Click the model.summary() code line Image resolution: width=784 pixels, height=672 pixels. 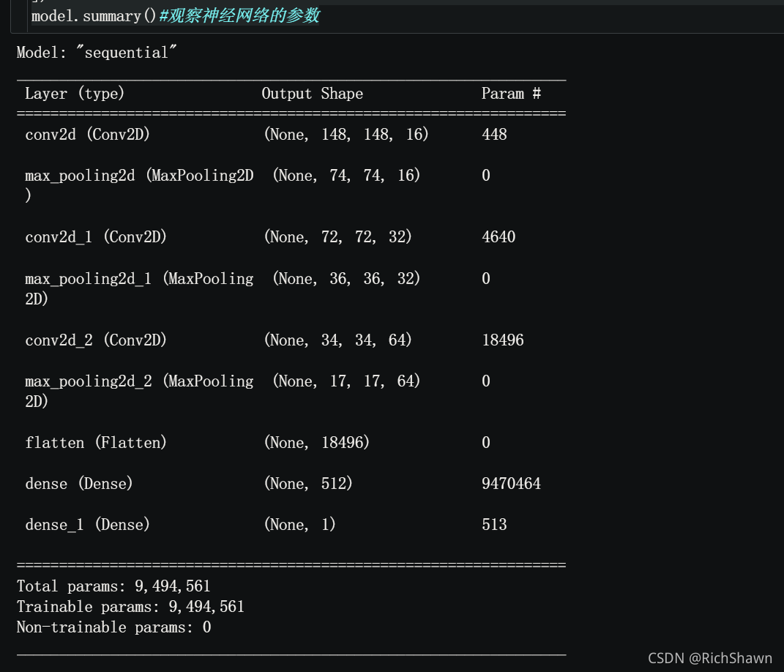(176, 16)
